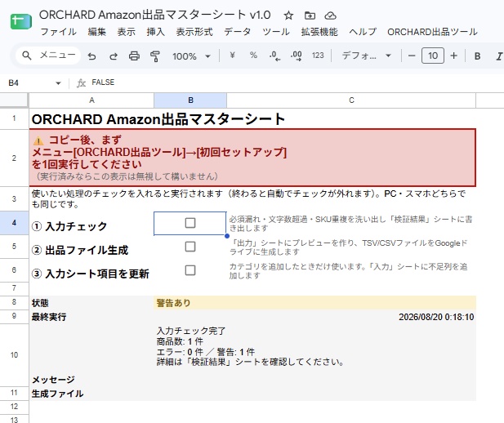The image size is (504, 423).
Task: Decrease font size with minus button
Action: [412, 56]
